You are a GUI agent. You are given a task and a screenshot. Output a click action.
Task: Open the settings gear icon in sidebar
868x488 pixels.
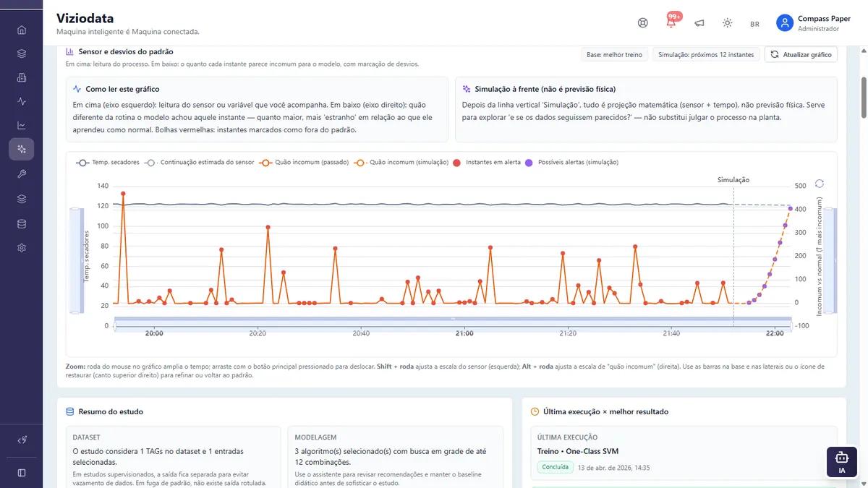tap(22, 248)
